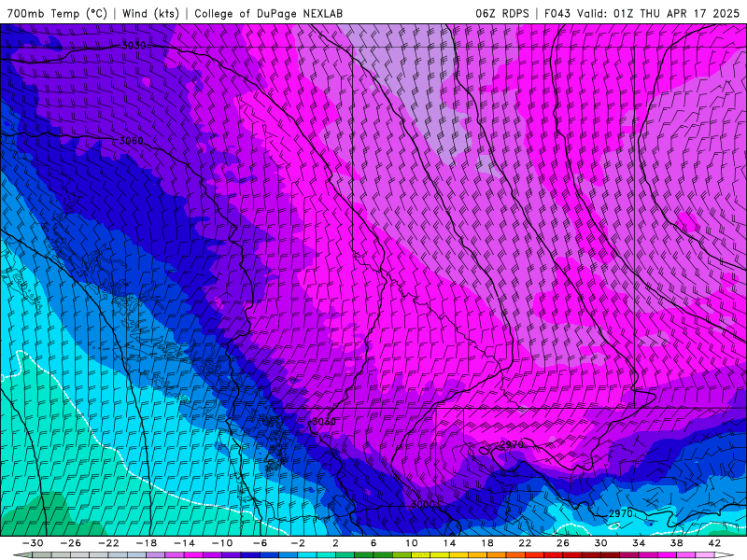Click the '18' temperature scale value
The width and height of the screenshot is (747, 560).
486,543
